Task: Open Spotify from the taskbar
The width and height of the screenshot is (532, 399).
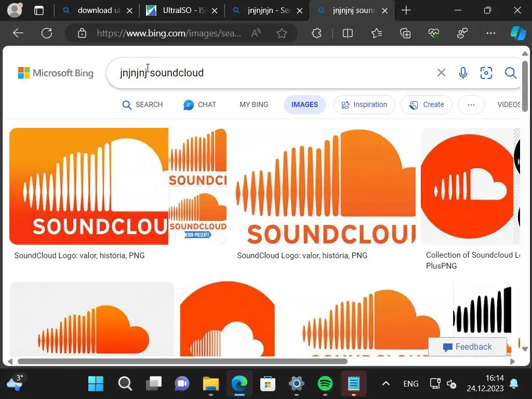Action: click(x=325, y=384)
